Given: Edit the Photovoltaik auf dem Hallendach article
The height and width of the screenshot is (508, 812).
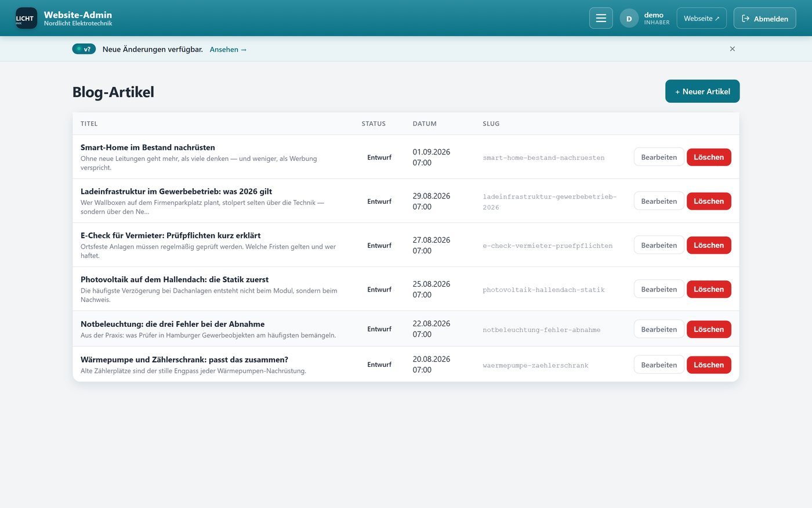Looking at the screenshot, I should (x=659, y=289).
